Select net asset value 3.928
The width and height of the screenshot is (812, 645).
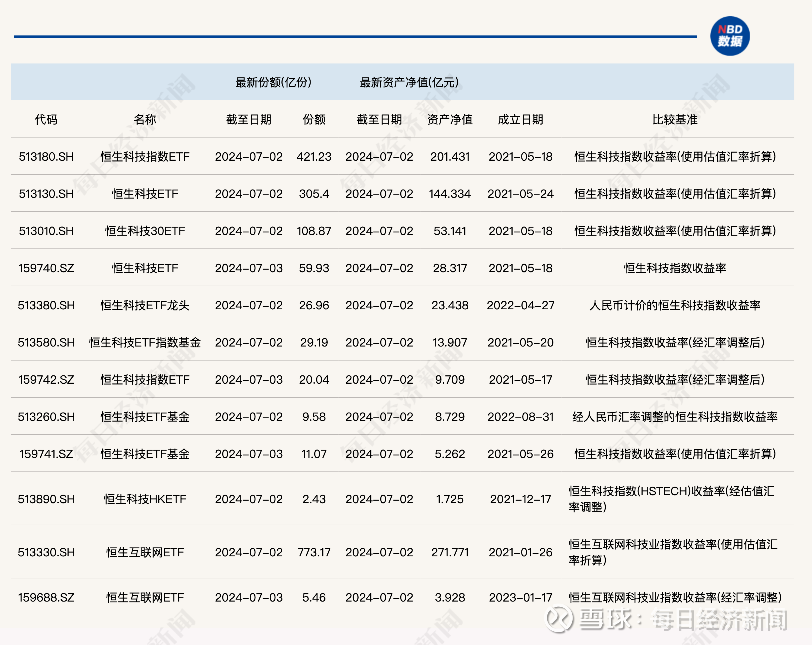pyautogui.click(x=450, y=598)
